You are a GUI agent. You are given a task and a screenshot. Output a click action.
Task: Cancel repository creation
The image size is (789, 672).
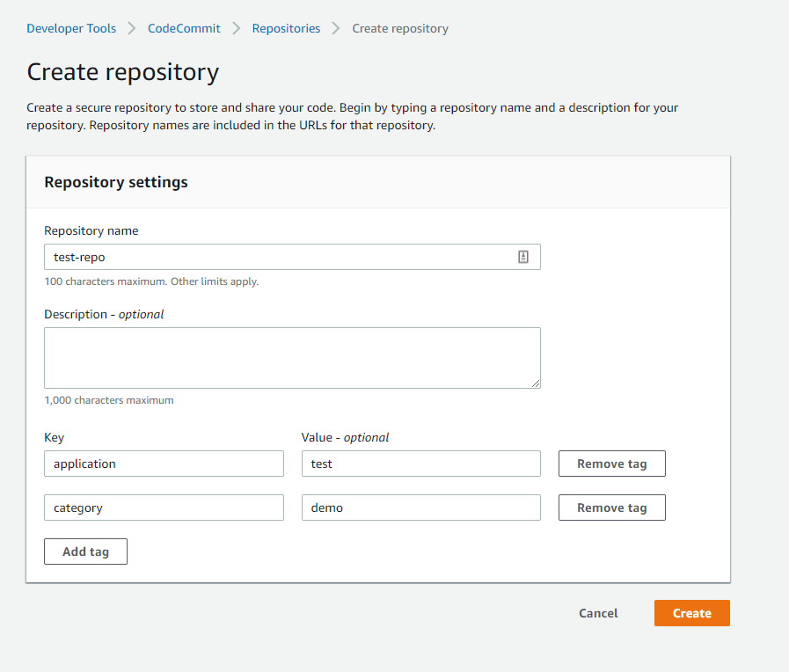click(x=598, y=613)
